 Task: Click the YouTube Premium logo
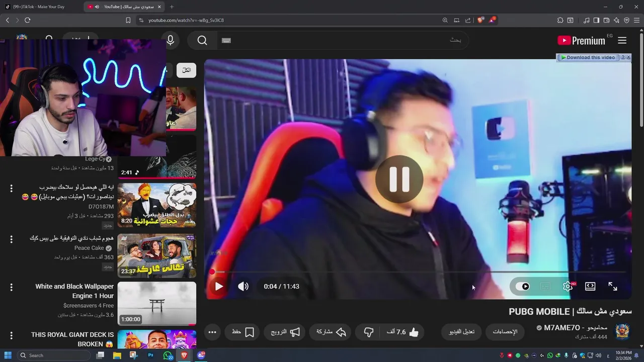(x=582, y=41)
